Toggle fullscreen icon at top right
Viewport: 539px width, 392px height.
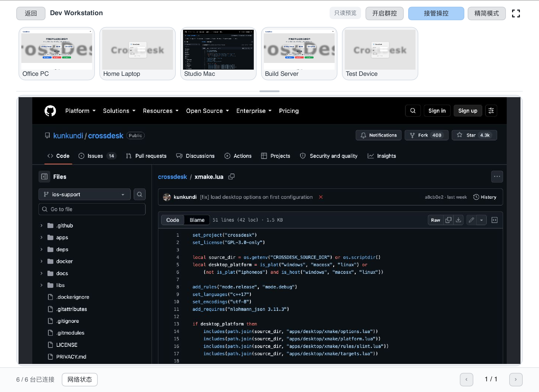point(516,13)
